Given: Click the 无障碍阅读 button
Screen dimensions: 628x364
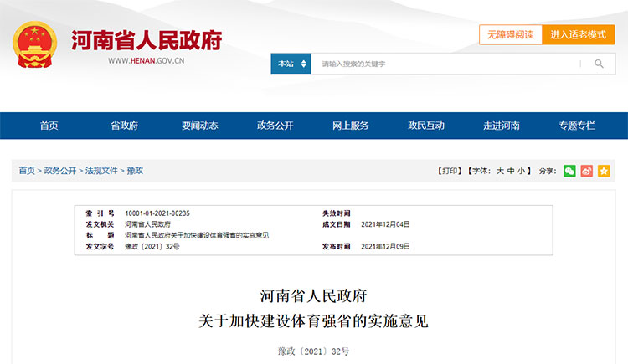Looking at the screenshot, I should point(511,35).
